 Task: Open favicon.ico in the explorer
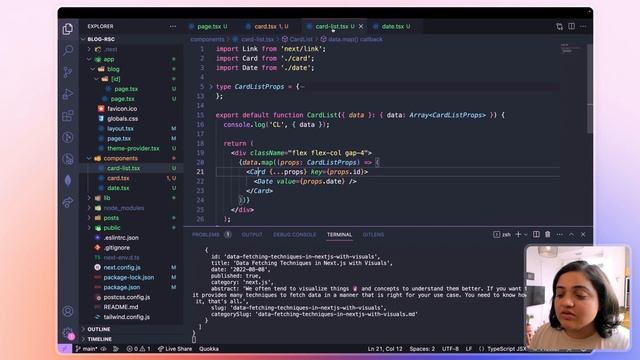(122, 109)
